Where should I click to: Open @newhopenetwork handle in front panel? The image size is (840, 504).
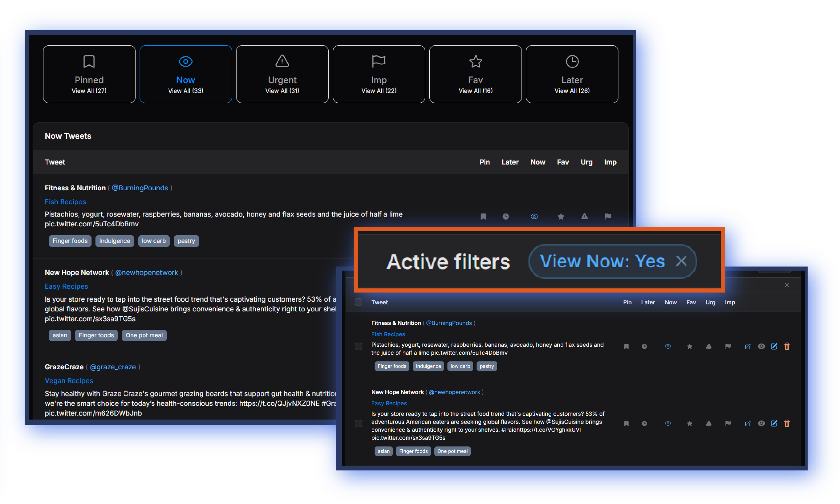click(x=454, y=392)
